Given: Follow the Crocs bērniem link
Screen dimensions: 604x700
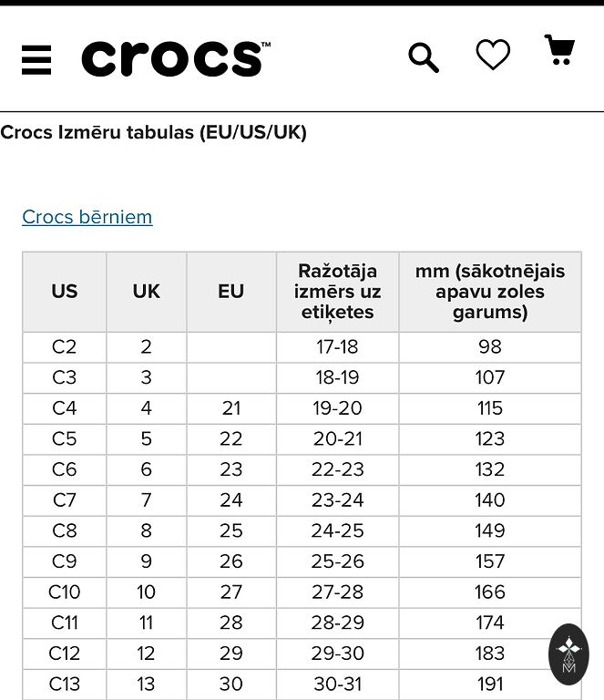Looking at the screenshot, I should point(87,217).
